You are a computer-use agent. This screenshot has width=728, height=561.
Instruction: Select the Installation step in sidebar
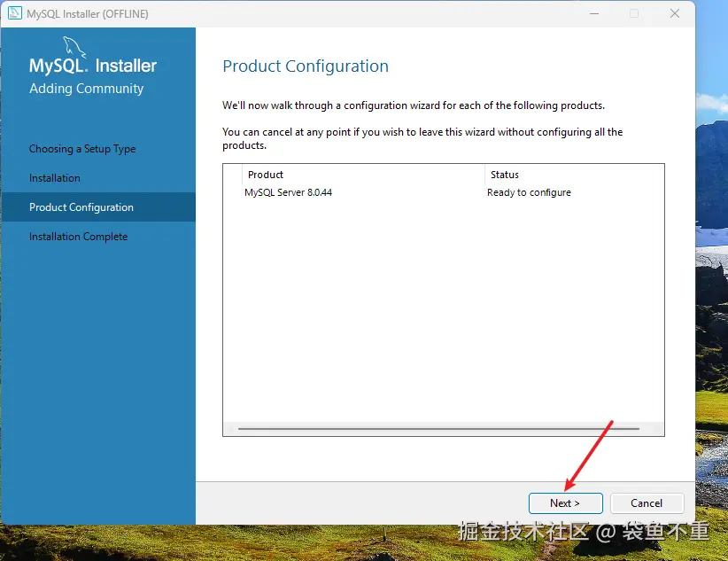click(55, 178)
